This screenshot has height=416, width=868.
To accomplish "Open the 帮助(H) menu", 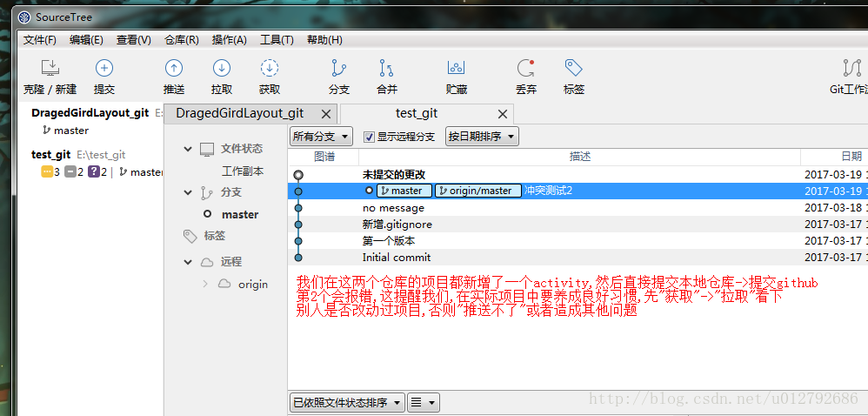I will click(x=324, y=40).
